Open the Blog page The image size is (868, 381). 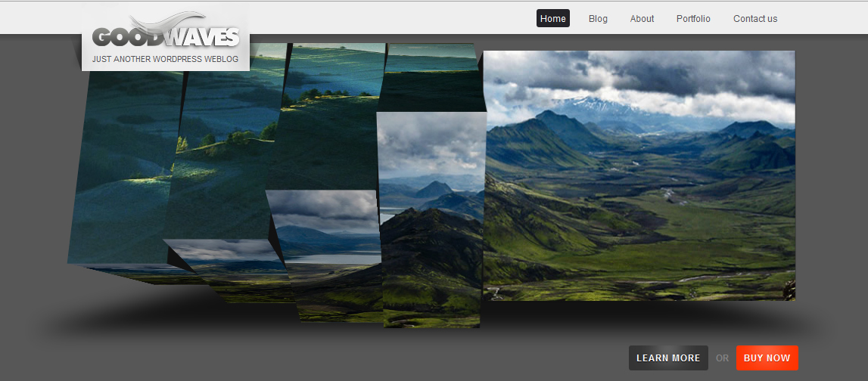coord(598,19)
